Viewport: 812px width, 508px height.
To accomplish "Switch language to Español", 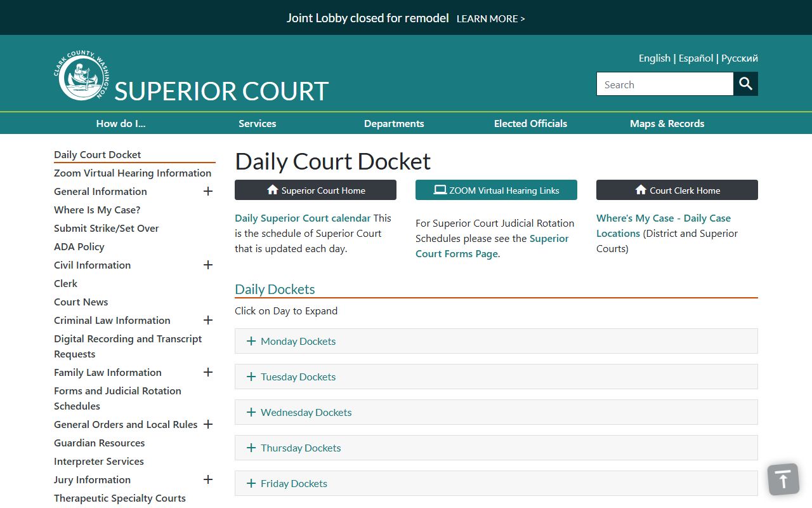I will click(696, 58).
